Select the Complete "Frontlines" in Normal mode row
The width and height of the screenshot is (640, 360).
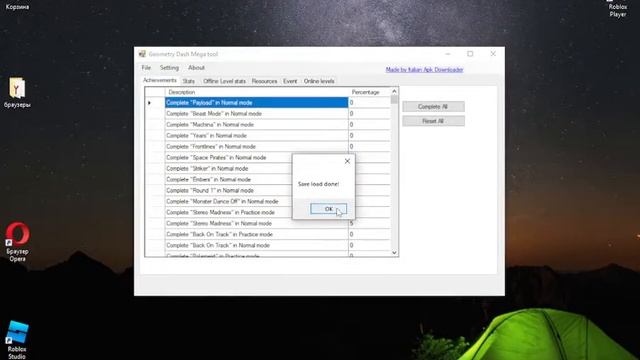point(256,147)
